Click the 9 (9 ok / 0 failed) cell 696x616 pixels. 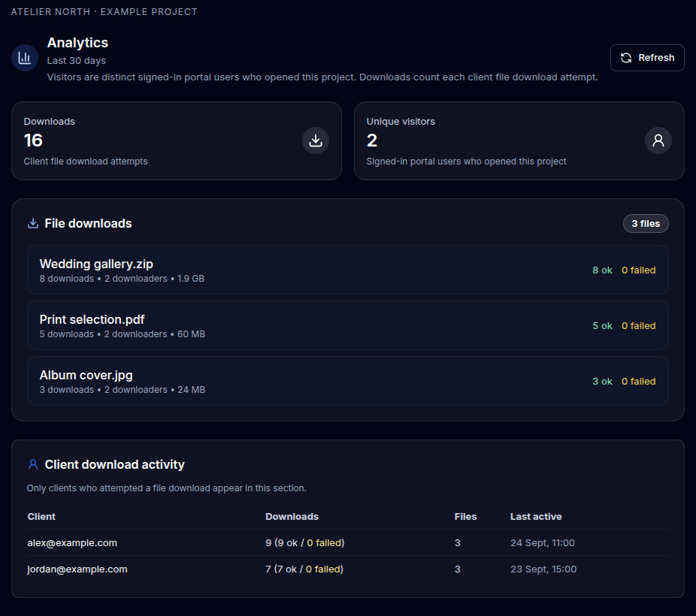[x=305, y=543]
